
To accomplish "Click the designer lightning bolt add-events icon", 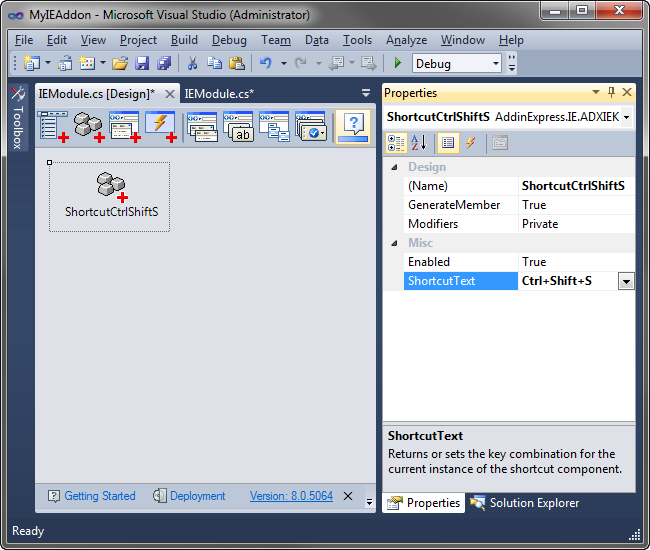I will pos(161,127).
